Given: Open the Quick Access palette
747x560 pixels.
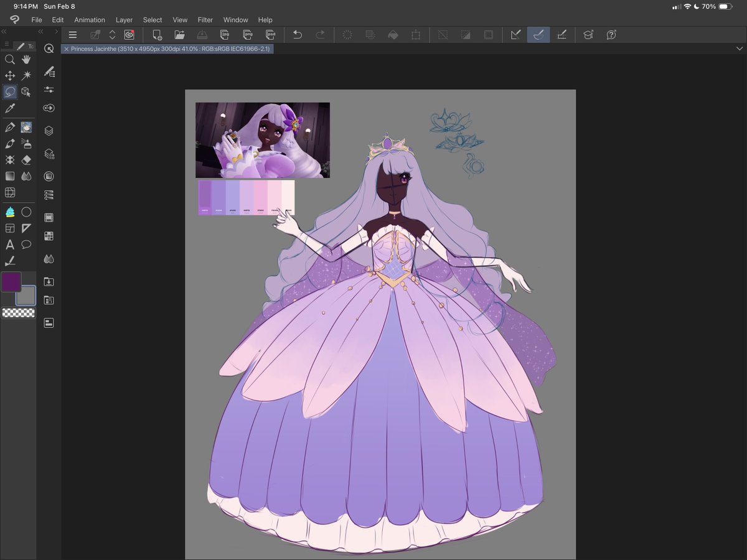Looking at the screenshot, I should pyautogui.click(x=49, y=48).
